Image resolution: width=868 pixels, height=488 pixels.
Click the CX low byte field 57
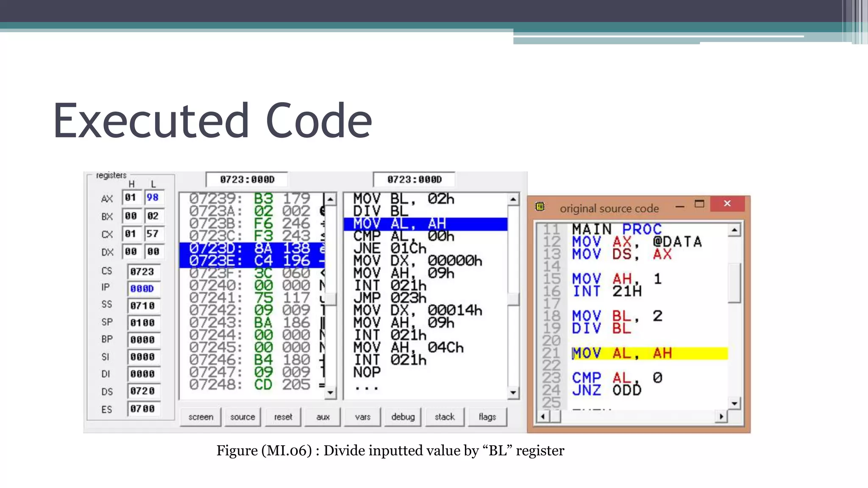click(x=153, y=233)
